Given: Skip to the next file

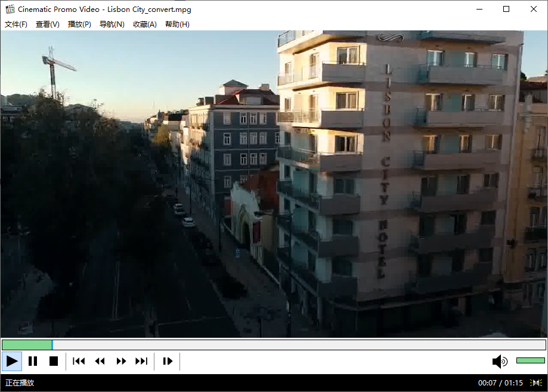Looking at the screenshot, I should point(141,361).
